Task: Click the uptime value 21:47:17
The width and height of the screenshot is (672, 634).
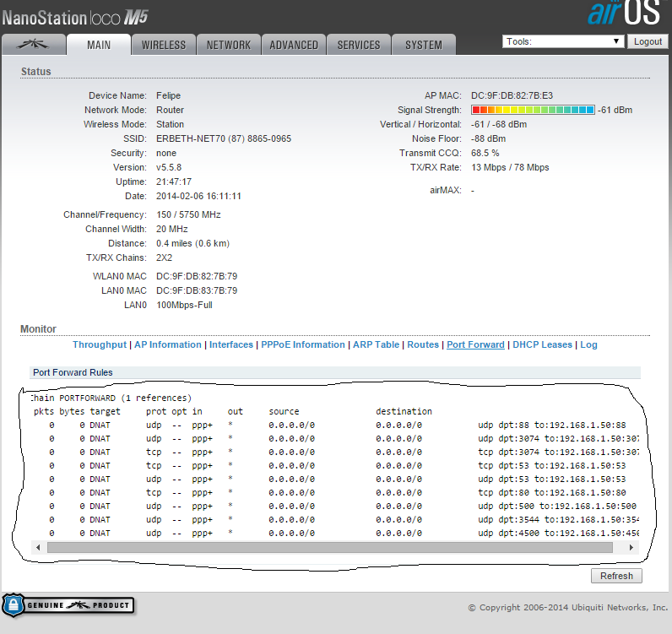Action: click(x=174, y=182)
